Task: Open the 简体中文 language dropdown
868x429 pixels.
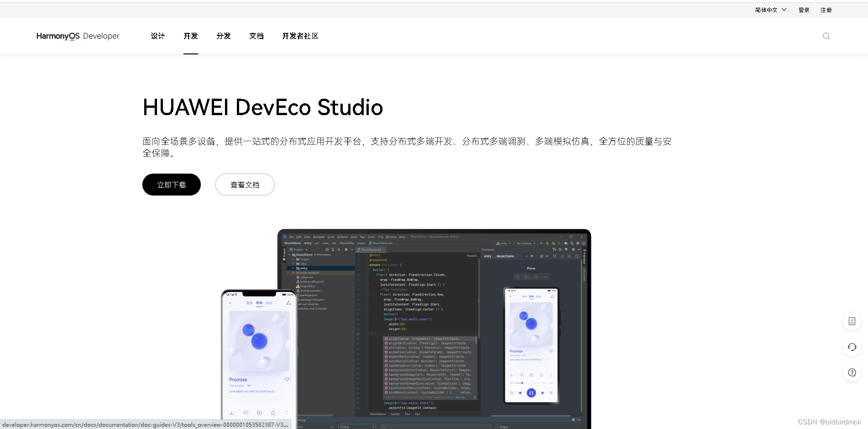Action: click(770, 10)
